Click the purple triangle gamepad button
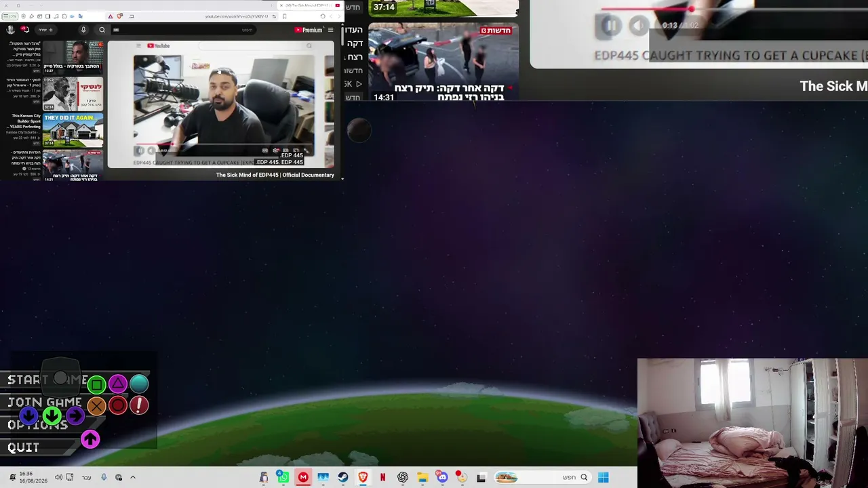Viewport: 868px width, 488px height. pyautogui.click(x=118, y=384)
